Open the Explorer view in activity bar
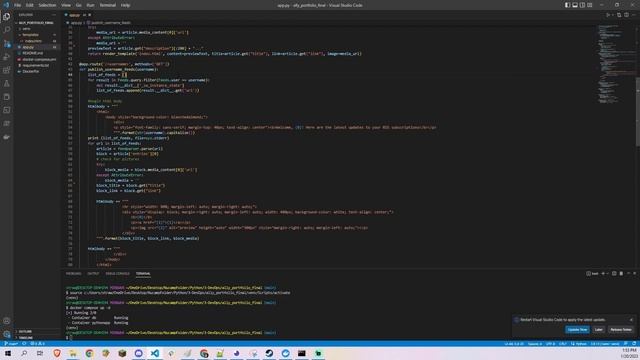The image size is (640, 360). [7, 17]
